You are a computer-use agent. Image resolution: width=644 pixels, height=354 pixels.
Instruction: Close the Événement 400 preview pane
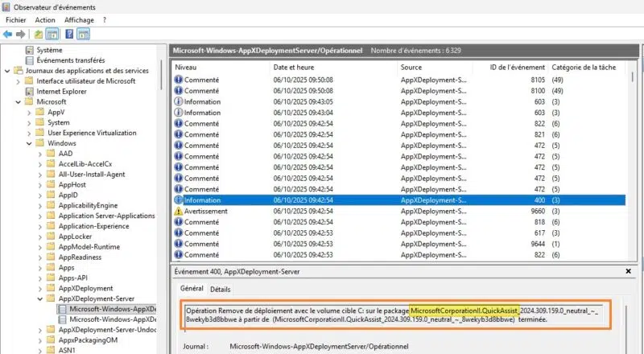point(628,271)
